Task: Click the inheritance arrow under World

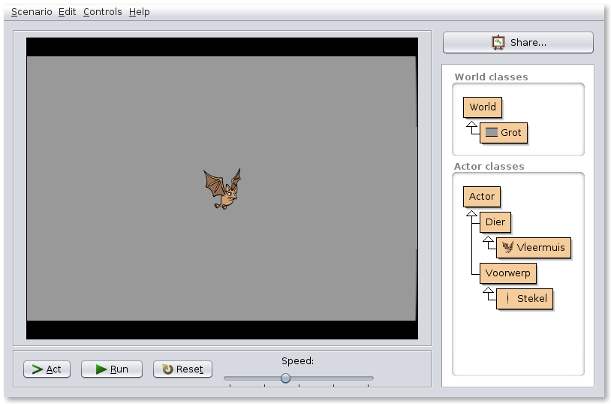Action: tap(472, 127)
